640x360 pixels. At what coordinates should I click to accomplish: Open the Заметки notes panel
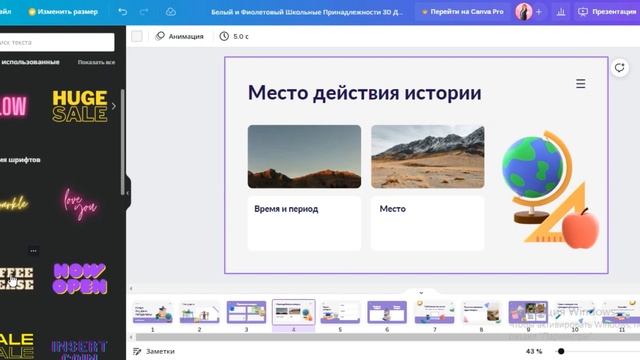(x=154, y=351)
